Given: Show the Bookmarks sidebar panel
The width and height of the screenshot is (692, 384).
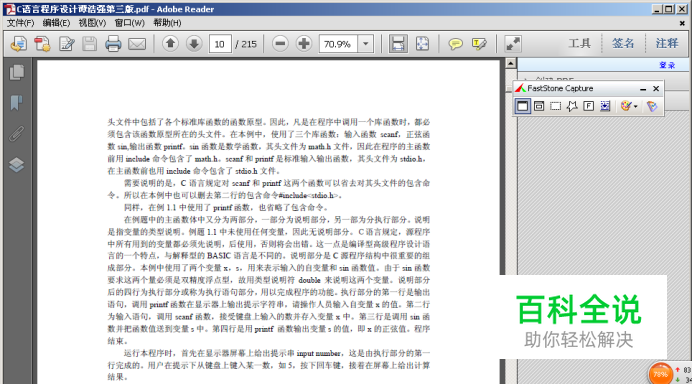Looking at the screenshot, I should click(17, 103).
